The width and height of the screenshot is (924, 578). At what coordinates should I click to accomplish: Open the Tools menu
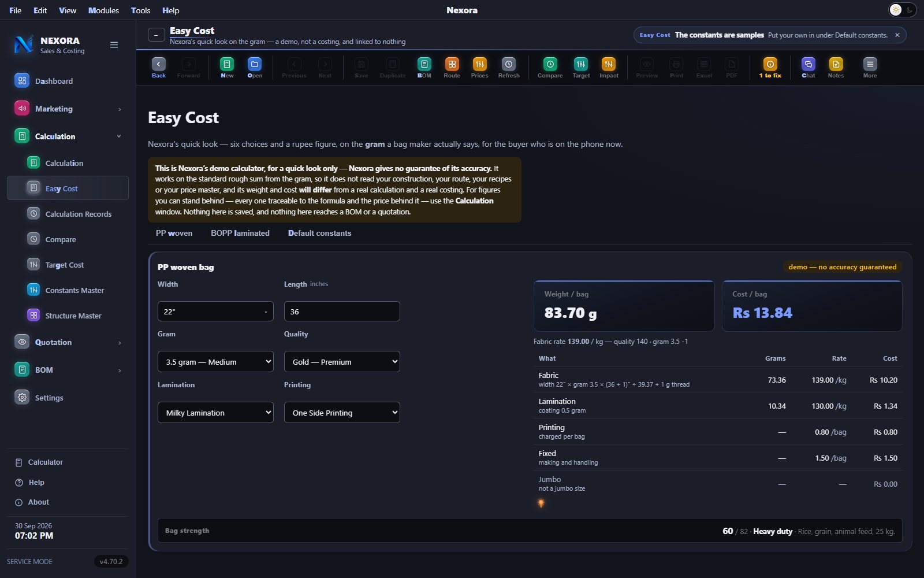pyautogui.click(x=140, y=10)
